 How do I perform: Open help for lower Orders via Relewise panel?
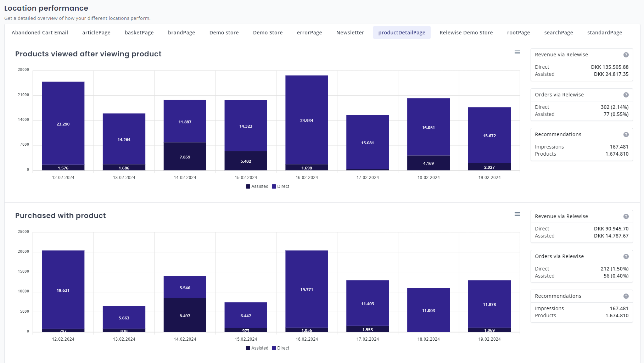(627, 256)
